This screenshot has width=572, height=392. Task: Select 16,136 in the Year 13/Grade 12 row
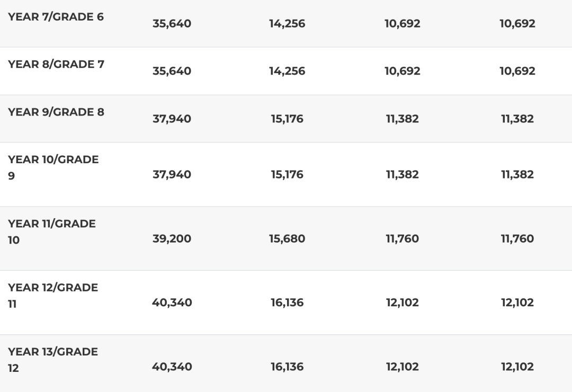tap(287, 367)
